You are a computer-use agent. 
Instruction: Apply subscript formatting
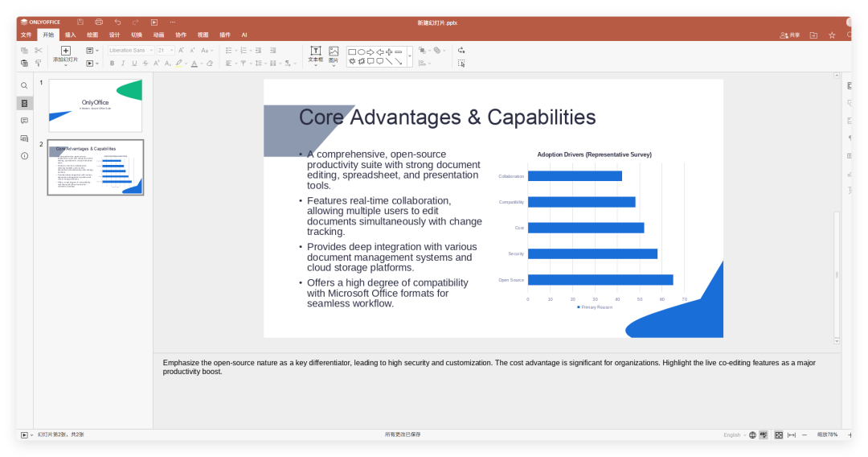168,63
